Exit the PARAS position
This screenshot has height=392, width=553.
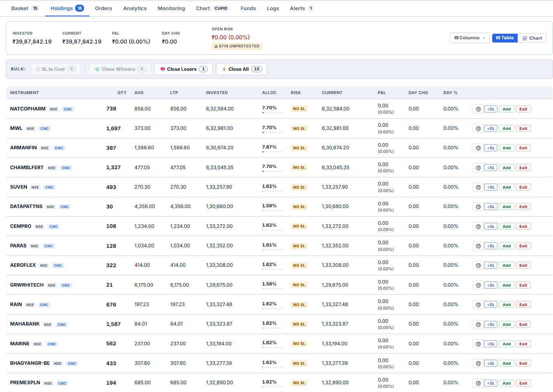click(x=523, y=246)
